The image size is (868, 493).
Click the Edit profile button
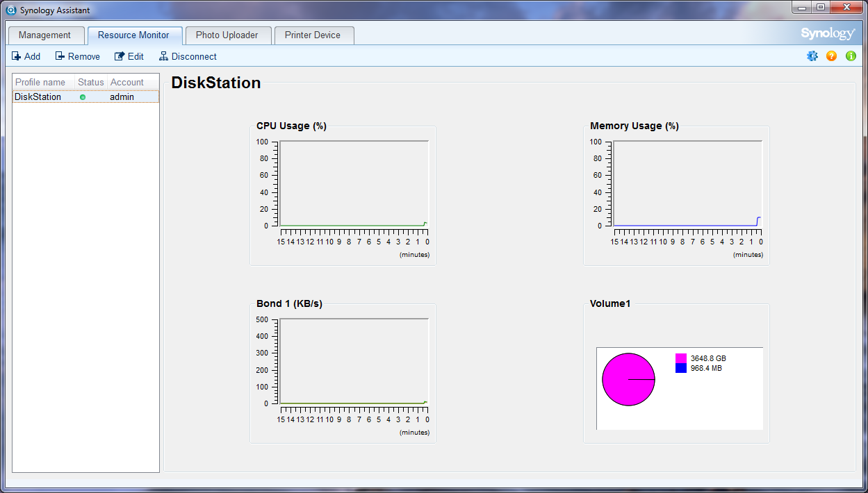coord(129,56)
